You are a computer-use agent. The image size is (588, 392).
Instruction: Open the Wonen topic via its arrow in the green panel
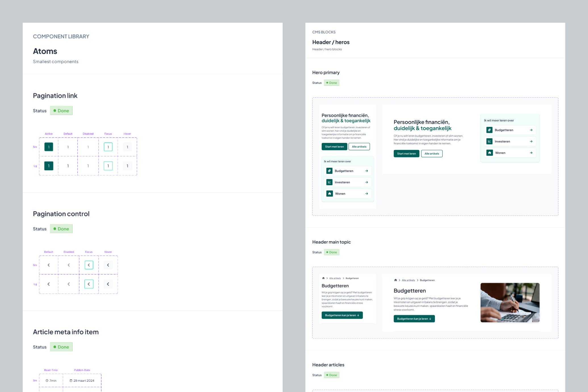point(531,153)
